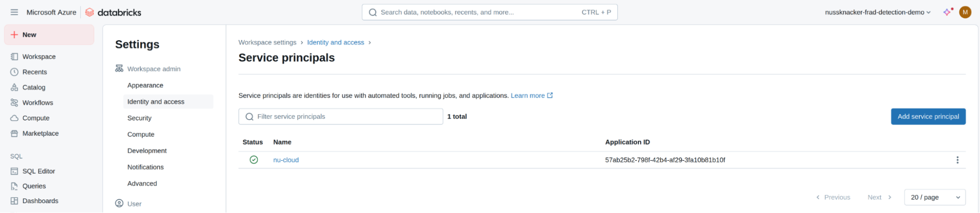
Task: Open Compute in the Settings menu
Action: [x=141, y=134]
